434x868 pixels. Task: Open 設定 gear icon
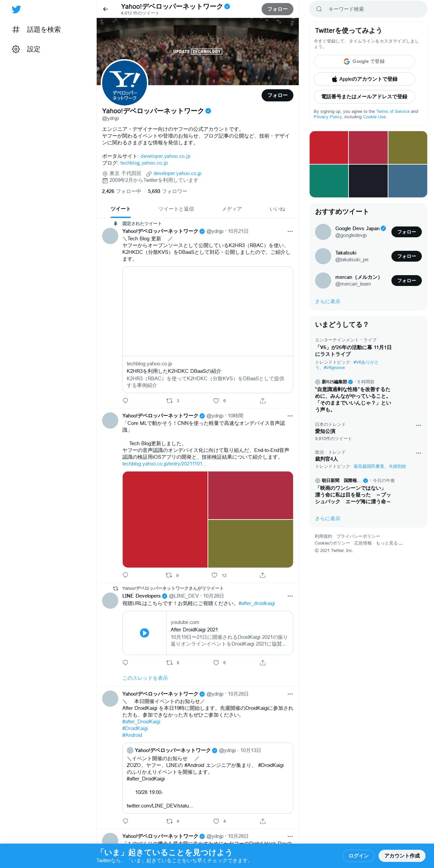pyautogui.click(x=16, y=49)
